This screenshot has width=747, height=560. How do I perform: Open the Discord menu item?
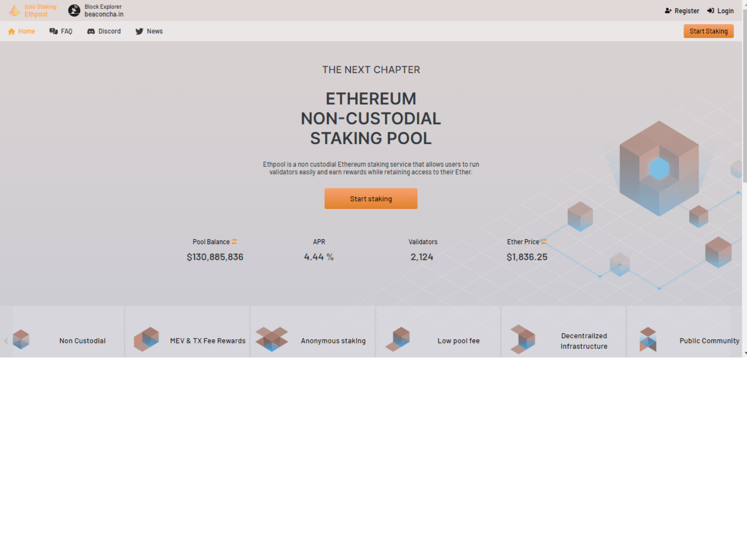104,31
